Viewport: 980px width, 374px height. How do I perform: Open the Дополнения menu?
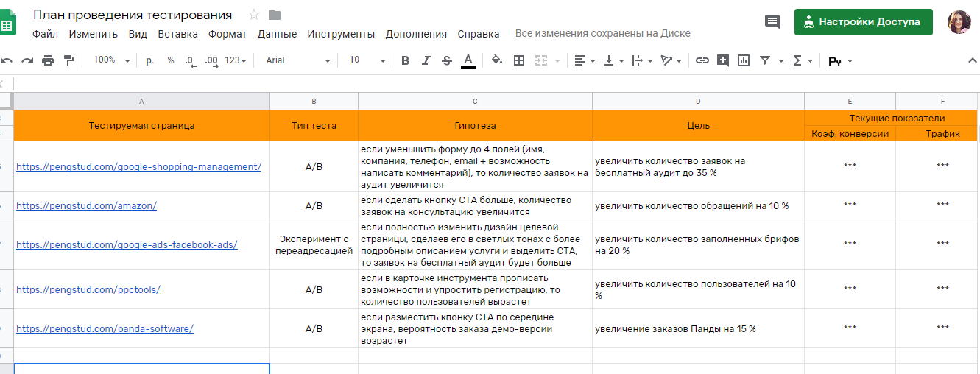[416, 34]
